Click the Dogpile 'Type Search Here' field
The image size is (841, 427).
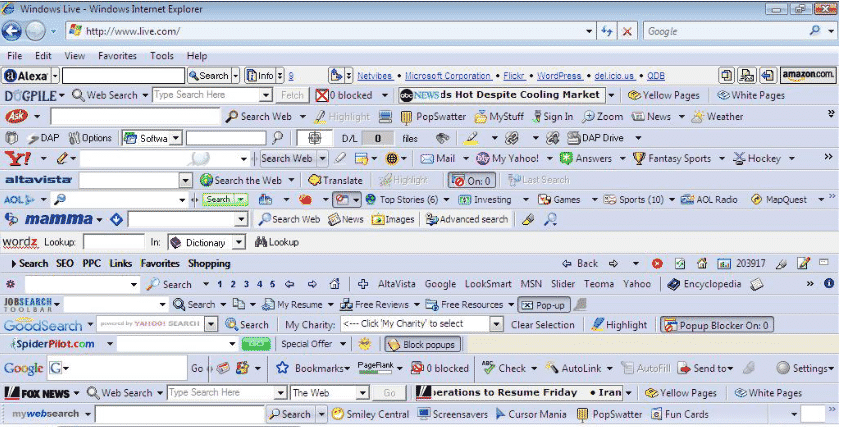pyautogui.click(x=212, y=95)
